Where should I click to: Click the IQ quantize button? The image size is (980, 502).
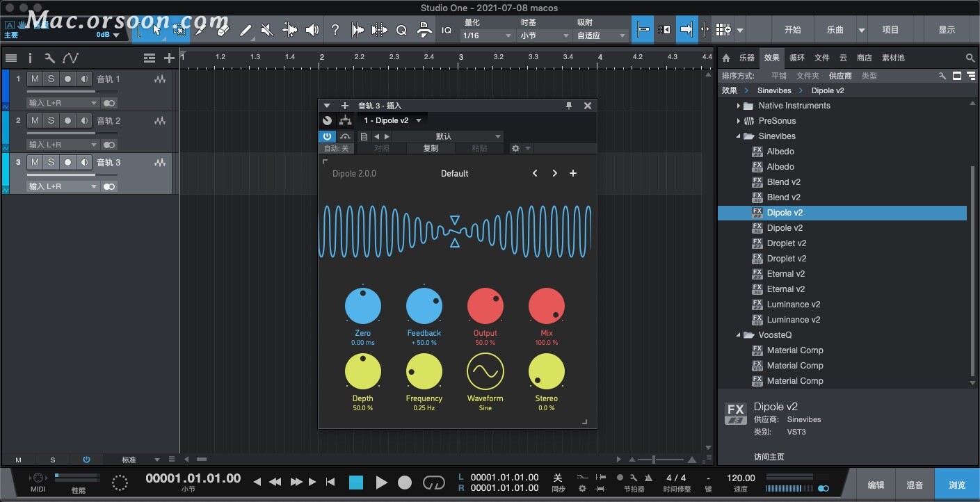447,30
